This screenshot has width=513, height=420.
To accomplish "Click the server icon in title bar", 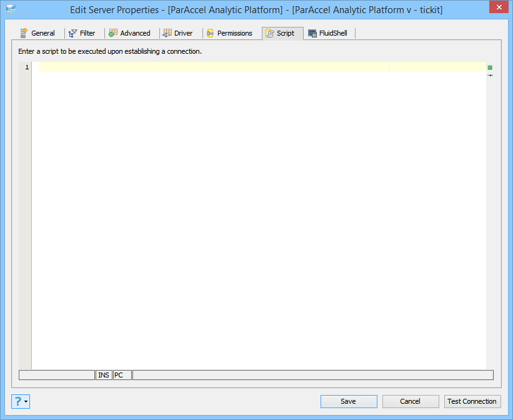I will (11, 9).
